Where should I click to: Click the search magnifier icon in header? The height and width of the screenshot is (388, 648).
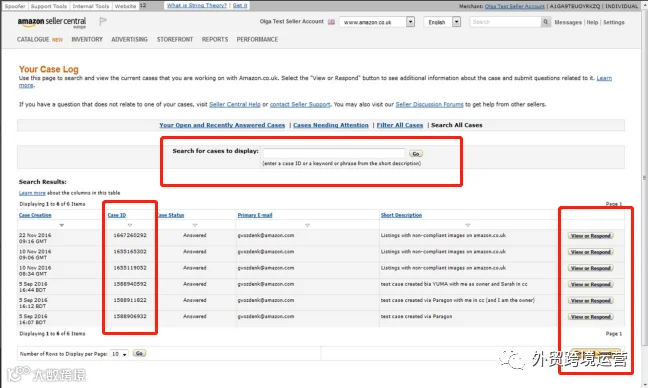546,22
